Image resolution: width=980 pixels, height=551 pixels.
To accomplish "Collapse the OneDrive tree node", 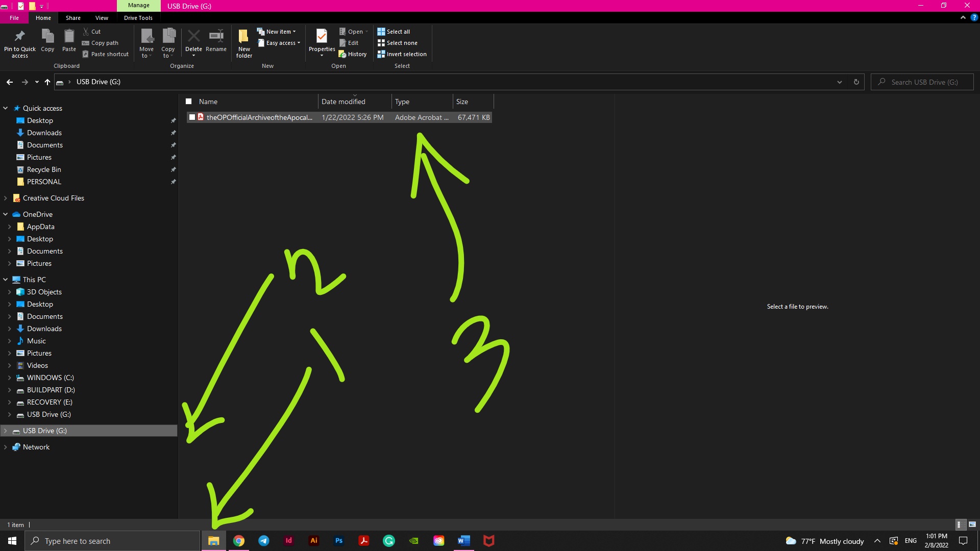I will 6,214.
